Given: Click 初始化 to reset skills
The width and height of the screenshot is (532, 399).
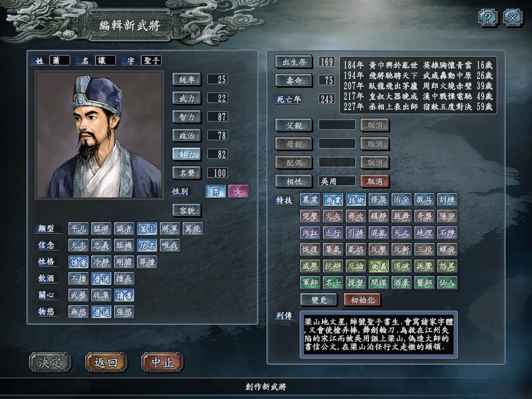Looking at the screenshot, I should click(x=362, y=300).
